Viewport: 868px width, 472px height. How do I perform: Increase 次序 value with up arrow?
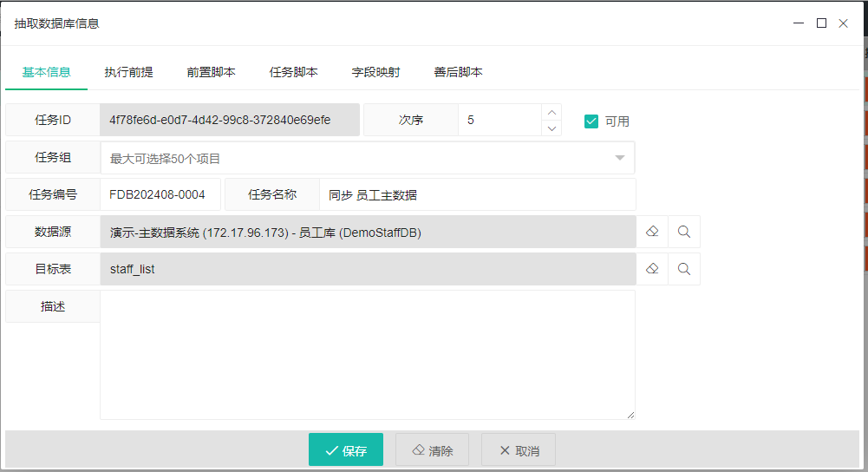tap(551, 113)
